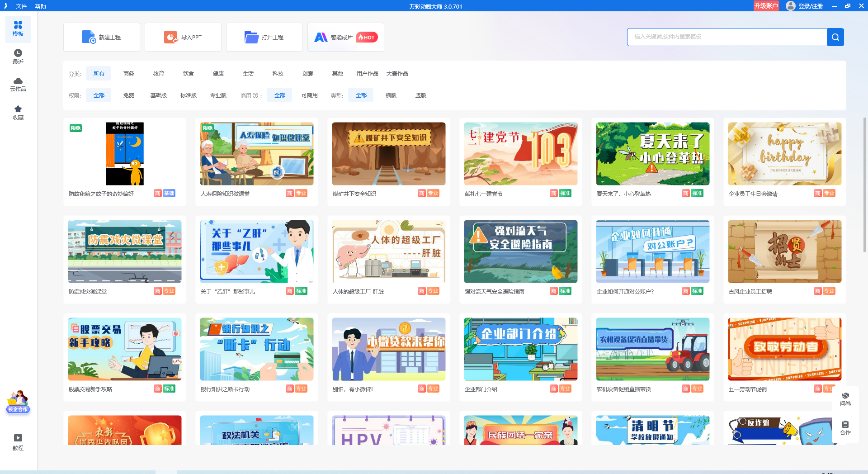Select the 用户作品 category tab
Image resolution: width=868 pixels, height=474 pixels.
[x=367, y=73]
